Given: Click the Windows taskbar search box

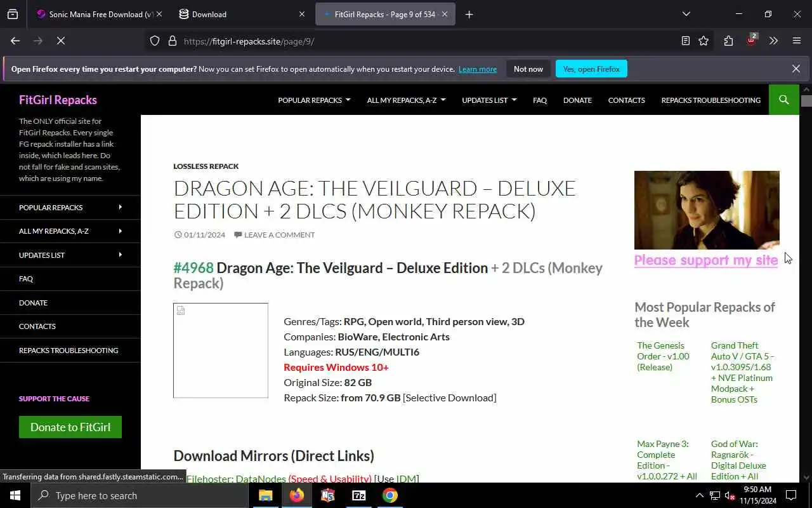Looking at the screenshot, I should click(140, 495).
